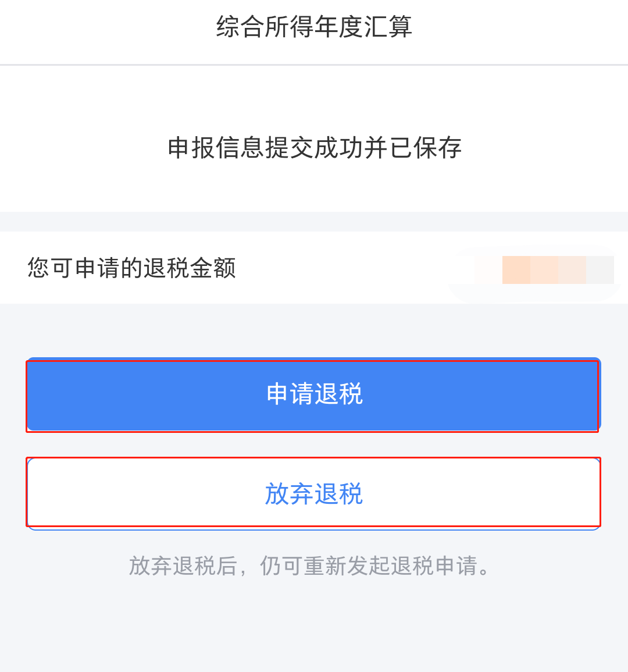Image resolution: width=628 pixels, height=672 pixels.
Task: Select the 您可申请的退税金额 label
Action: tap(132, 268)
